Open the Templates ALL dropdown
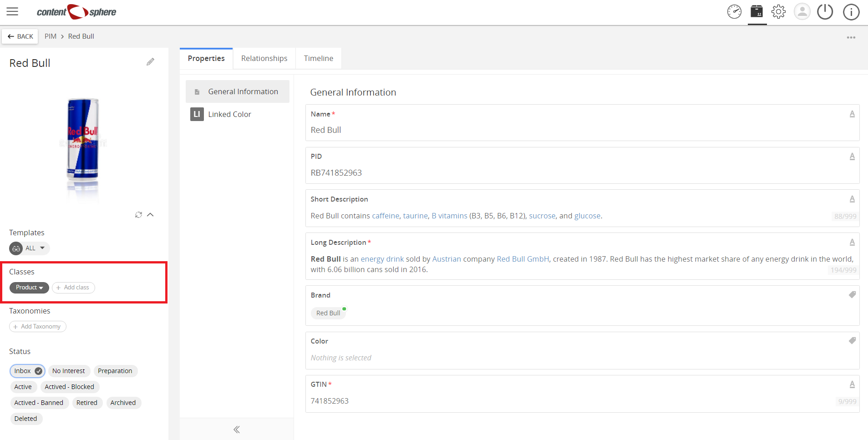This screenshot has height=440, width=868. (x=29, y=248)
